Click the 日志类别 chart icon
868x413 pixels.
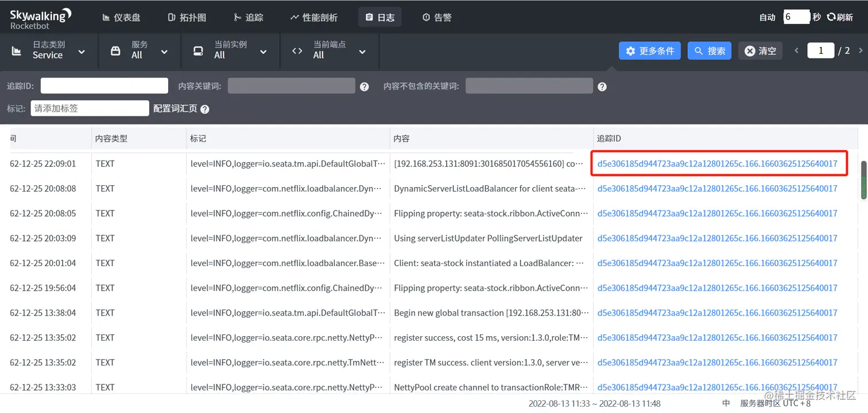[17, 51]
